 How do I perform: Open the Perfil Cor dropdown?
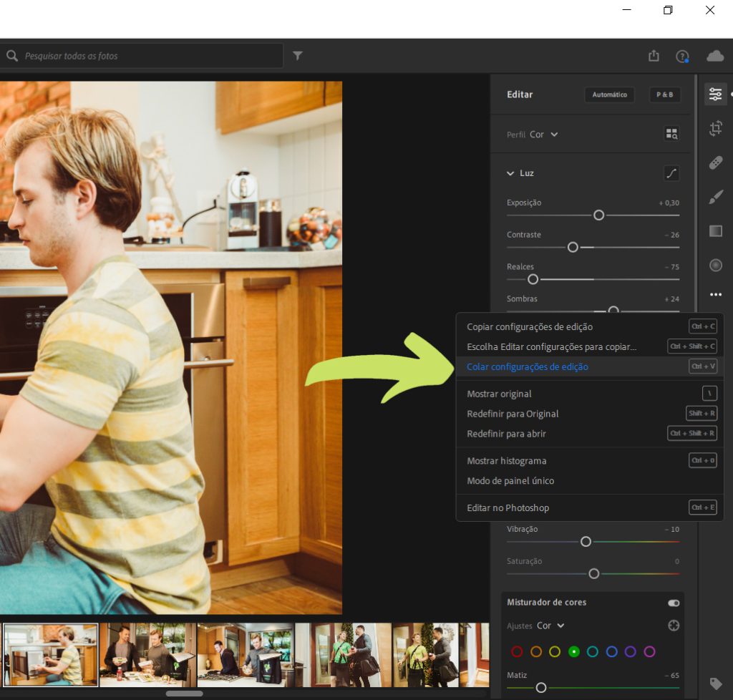543,135
